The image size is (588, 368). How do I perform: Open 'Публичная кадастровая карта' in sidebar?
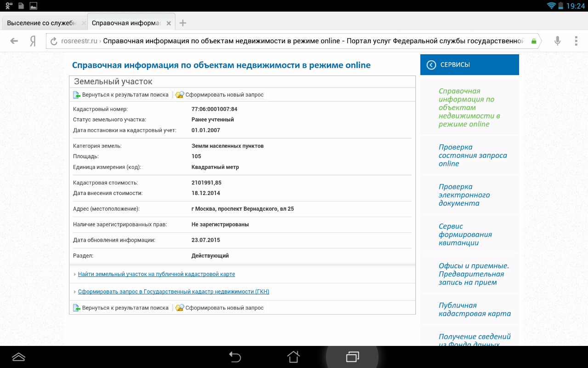(474, 310)
